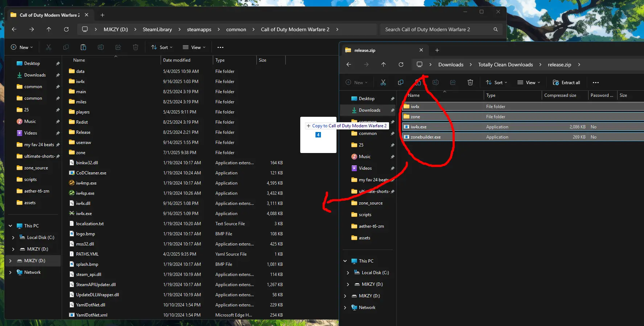Select Totally Clean Downloads breadcrumb
Image resolution: width=644 pixels, height=326 pixels.
pos(505,65)
